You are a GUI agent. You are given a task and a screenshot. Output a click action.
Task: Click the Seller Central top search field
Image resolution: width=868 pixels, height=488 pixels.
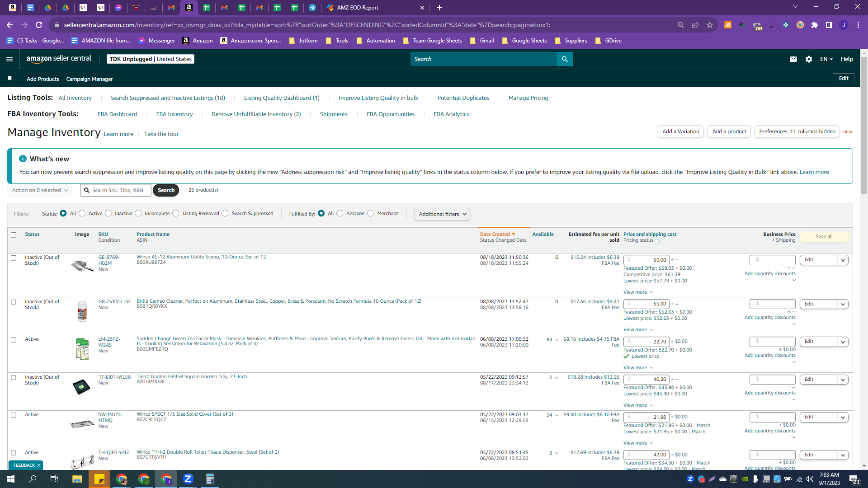[483, 59]
